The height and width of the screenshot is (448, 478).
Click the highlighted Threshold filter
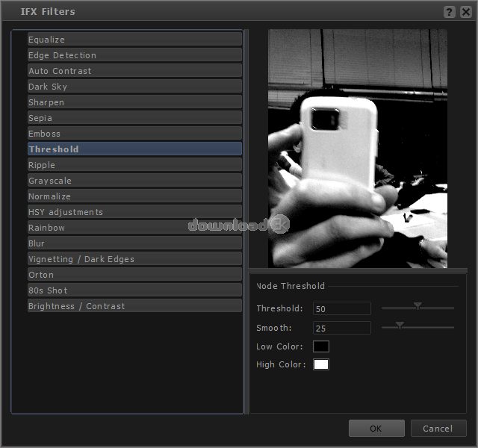click(x=134, y=149)
